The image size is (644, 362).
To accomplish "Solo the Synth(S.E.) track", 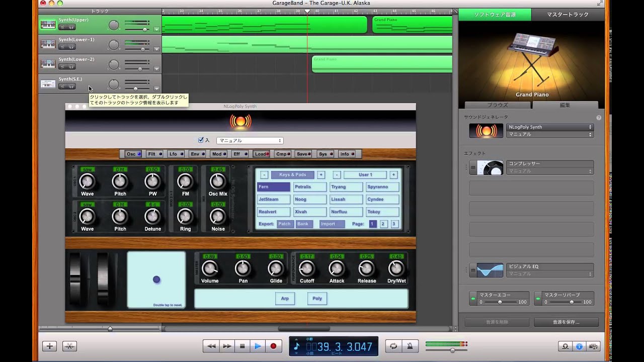I will tap(71, 86).
